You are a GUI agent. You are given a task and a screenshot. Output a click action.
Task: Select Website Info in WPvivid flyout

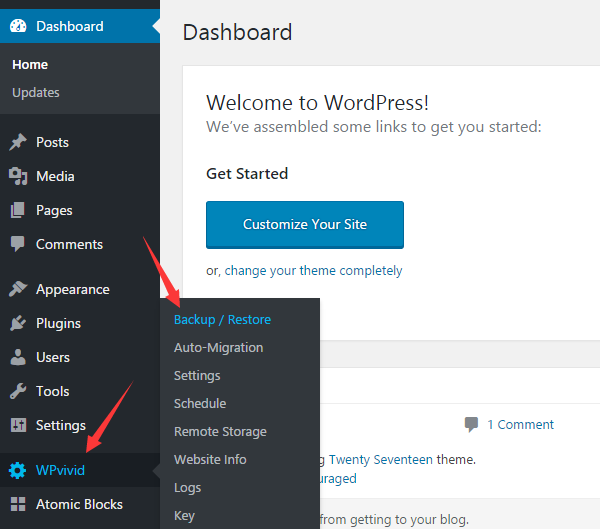tap(210, 459)
